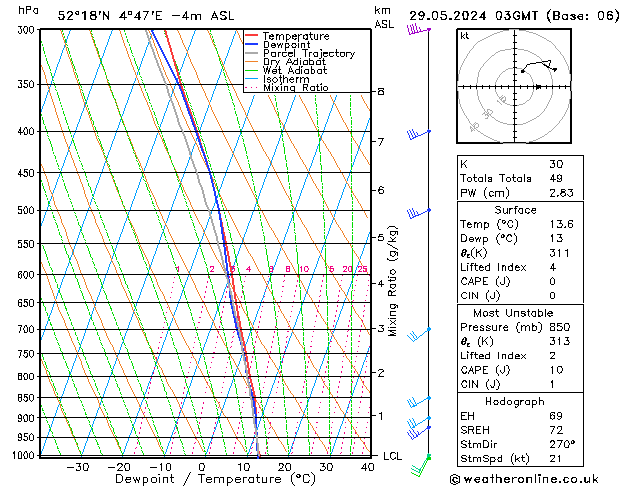
Task: Click the surface Dewp value 13
Action: [556, 238]
